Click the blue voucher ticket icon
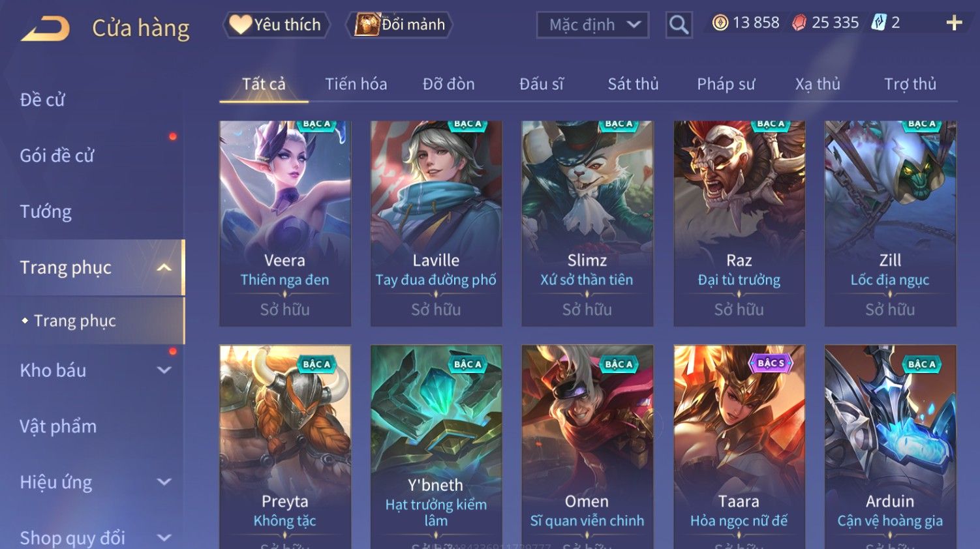Image resolution: width=980 pixels, height=549 pixels. click(x=879, y=23)
